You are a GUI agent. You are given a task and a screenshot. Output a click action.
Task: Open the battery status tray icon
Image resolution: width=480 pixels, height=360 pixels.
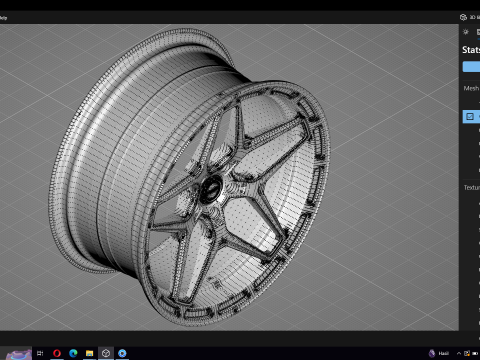point(475,353)
